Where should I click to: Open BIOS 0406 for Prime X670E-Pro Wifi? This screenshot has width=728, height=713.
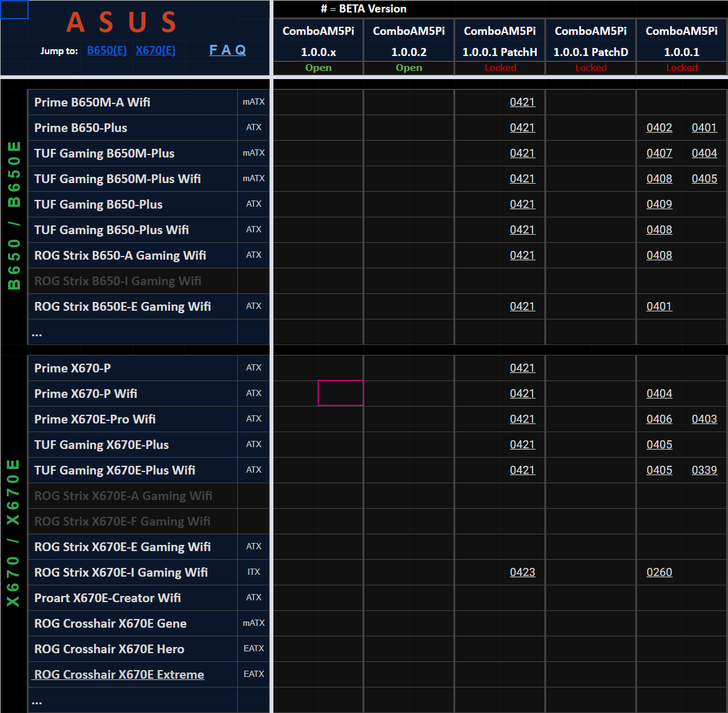tap(659, 419)
